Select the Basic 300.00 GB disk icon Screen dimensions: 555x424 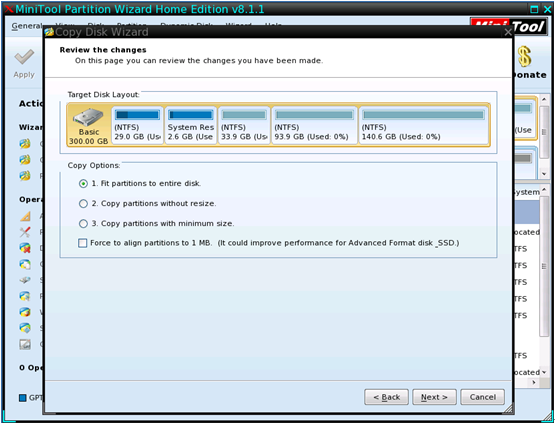click(88, 126)
